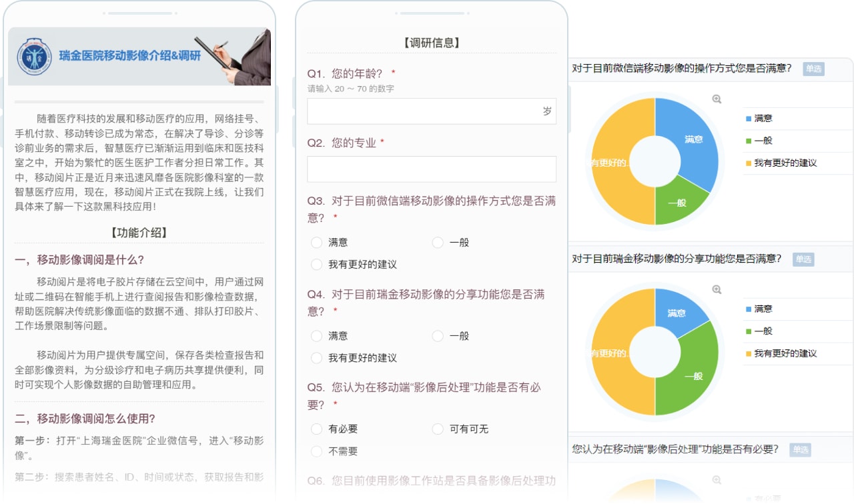Click the 单选 tag beside the post-processing question
The width and height of the screenshot is (854, 504).
click(x=800, y=450)
